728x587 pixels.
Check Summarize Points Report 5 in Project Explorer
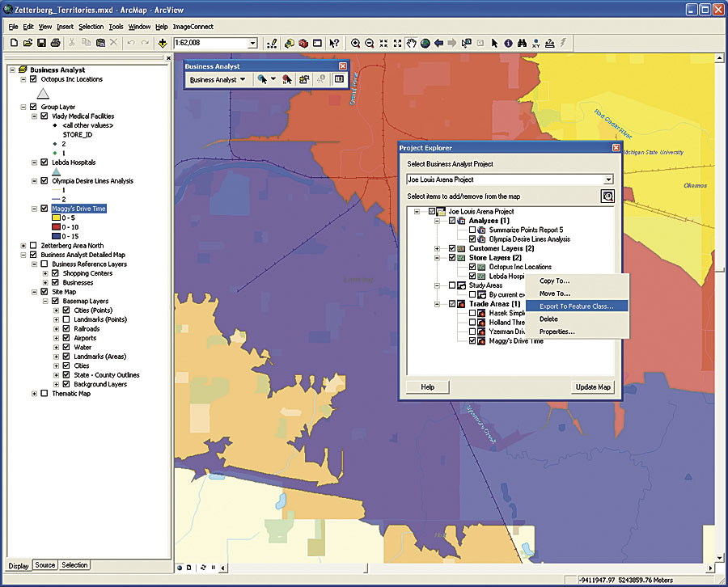[x=472, y=230]
